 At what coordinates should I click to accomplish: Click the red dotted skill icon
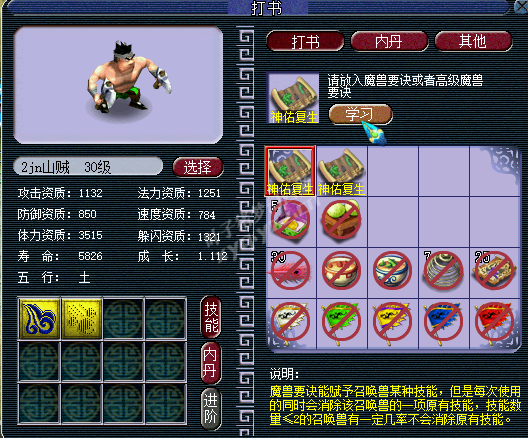81,318
